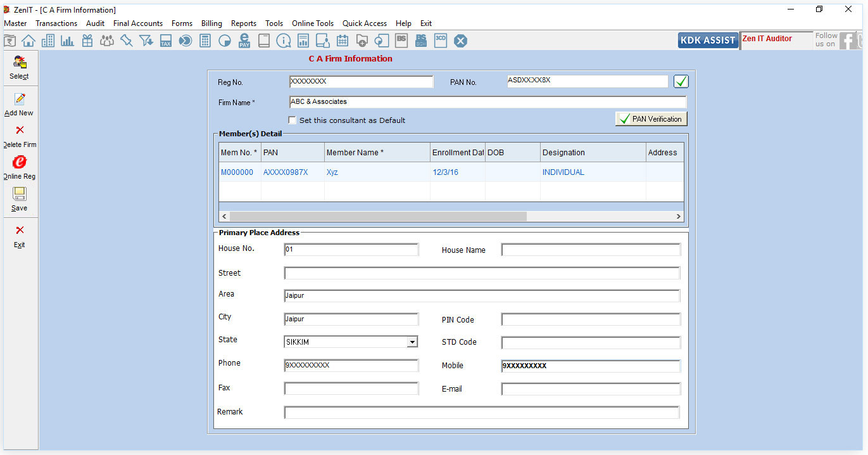Click the e-PAY toolbar icon
868x455 pixels.
(244, 41)
